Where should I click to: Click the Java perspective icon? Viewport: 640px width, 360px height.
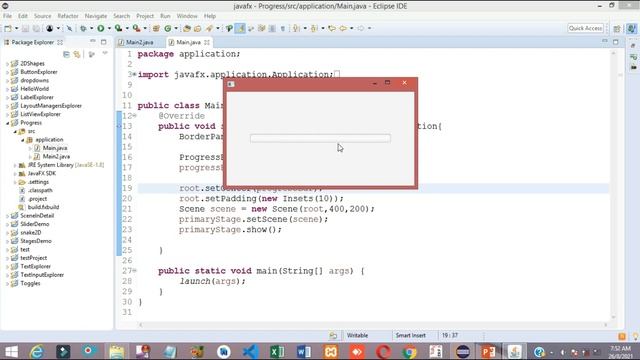point(631,28)
